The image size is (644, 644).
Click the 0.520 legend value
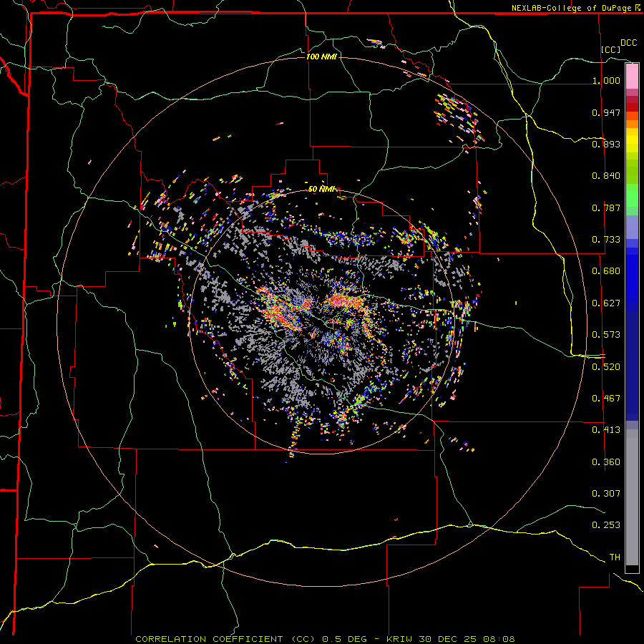[606, 367]
